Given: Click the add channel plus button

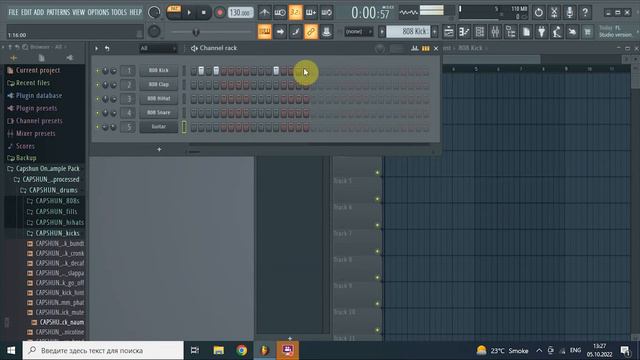Looking at the screenshot, I should pos(159,149).
